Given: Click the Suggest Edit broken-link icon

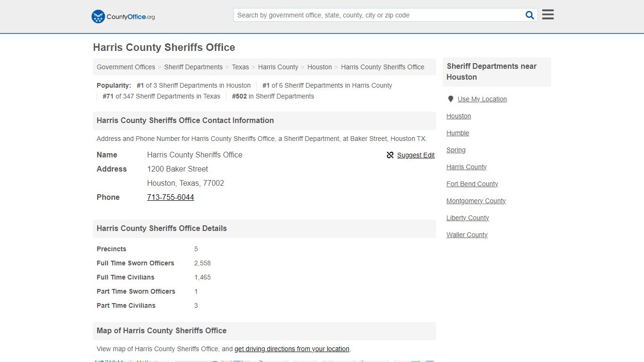Looking at the screenshot, I should (x=390, y=155).
